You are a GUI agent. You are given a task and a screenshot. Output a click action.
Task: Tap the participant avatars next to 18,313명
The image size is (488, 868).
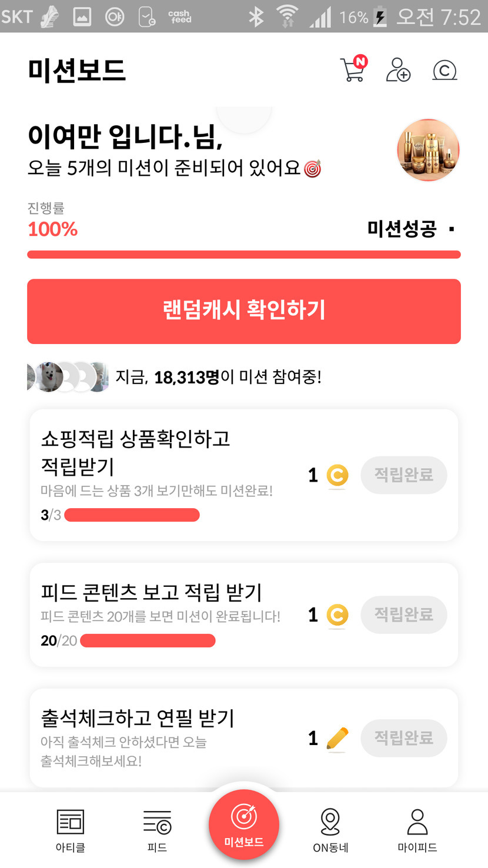[68, 377]
